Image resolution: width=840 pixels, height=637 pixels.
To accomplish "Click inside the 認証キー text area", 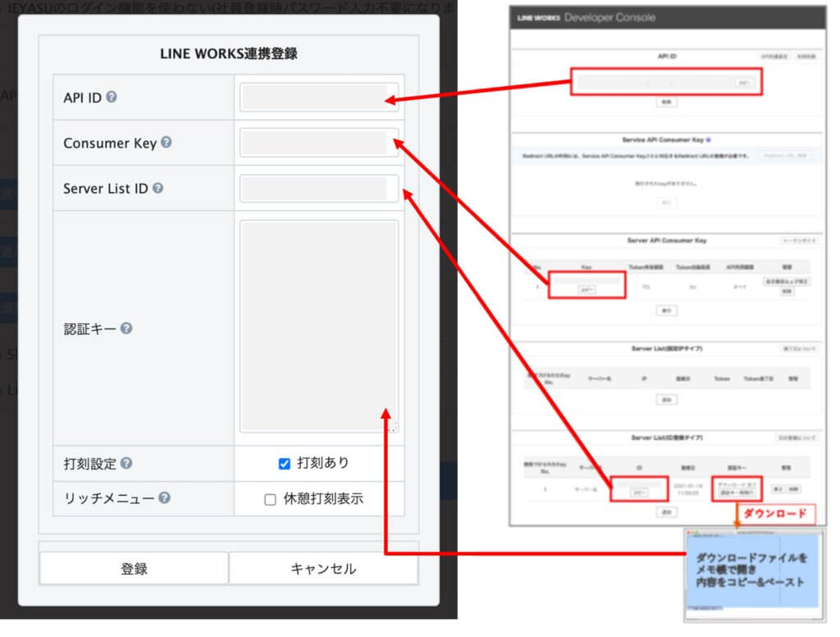I will [x=318, y=325].
